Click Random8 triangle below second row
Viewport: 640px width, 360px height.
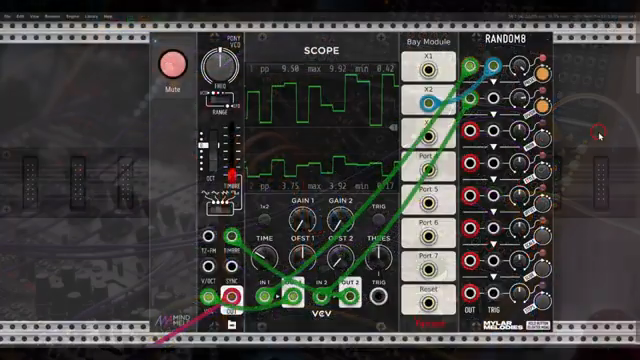(493, 115)
